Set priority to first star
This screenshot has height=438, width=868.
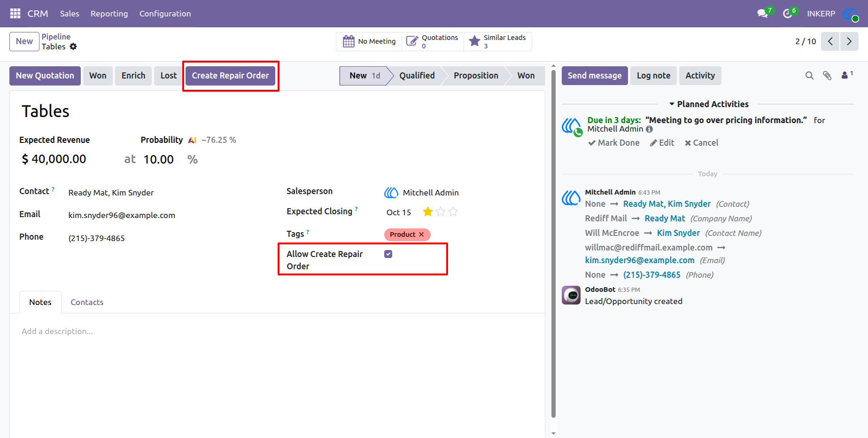tap(427, 212)
